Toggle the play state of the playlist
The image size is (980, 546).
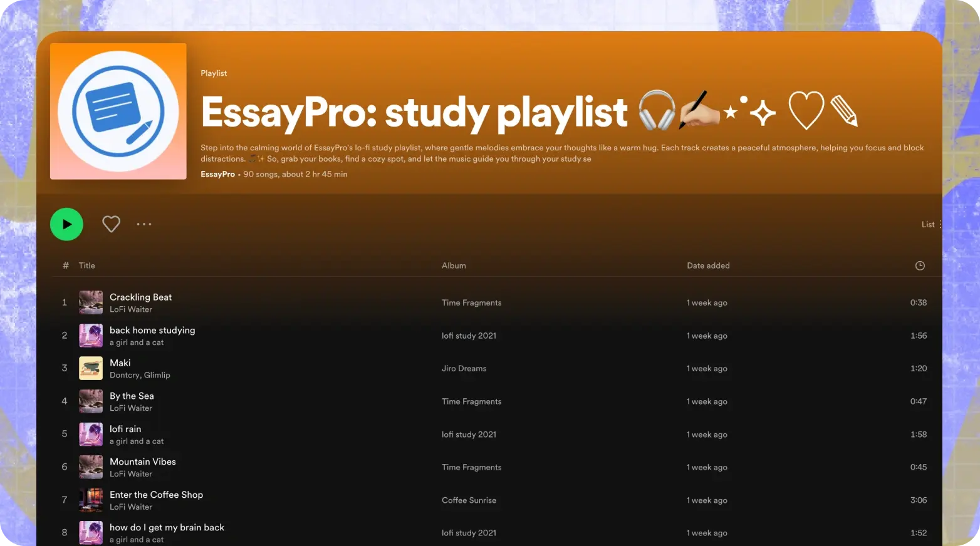[x=66, y=224]
